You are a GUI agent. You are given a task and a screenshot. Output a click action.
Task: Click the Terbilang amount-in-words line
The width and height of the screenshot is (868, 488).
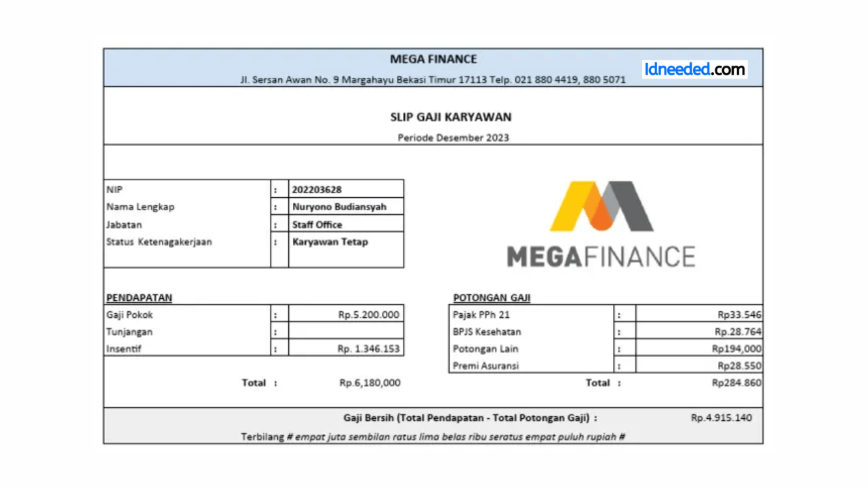tap(433, 436)
